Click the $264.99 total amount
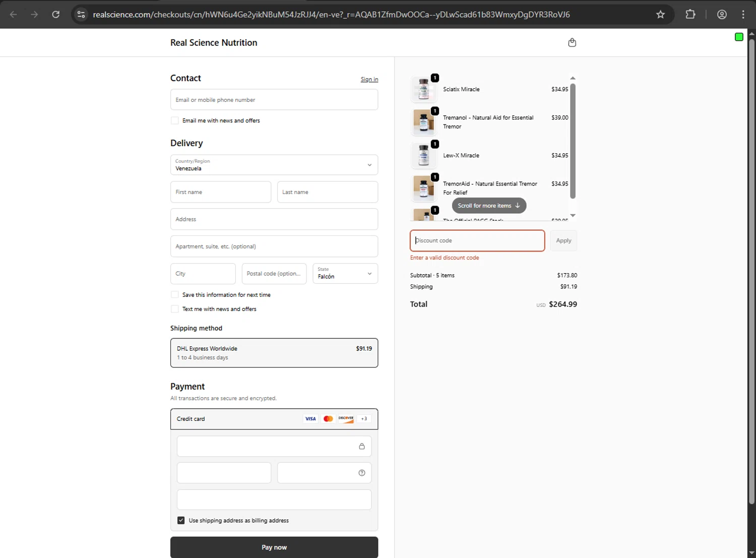 tap(563, 304)
